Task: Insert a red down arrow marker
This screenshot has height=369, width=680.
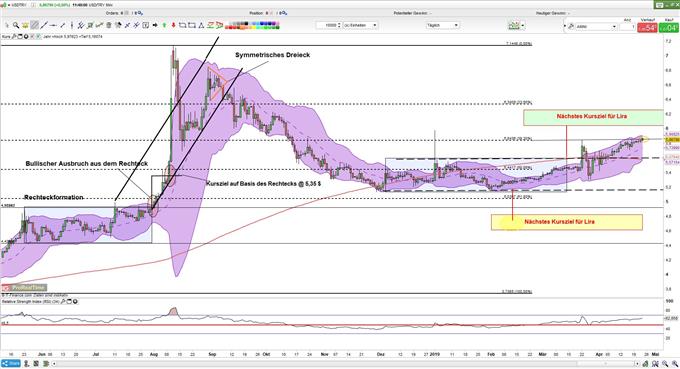Action: pyautogui.click(x=173, y=26)
